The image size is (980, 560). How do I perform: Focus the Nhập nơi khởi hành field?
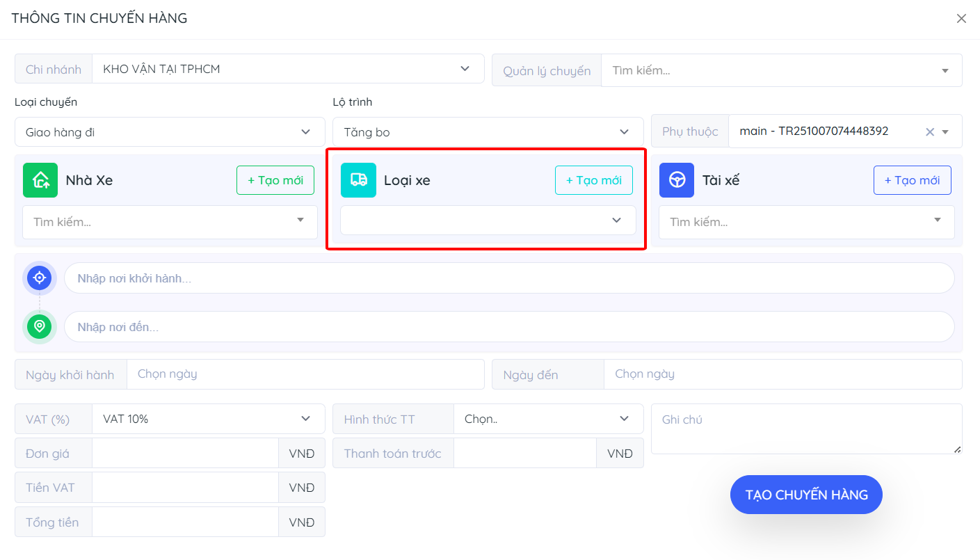[x=508, y=278]
